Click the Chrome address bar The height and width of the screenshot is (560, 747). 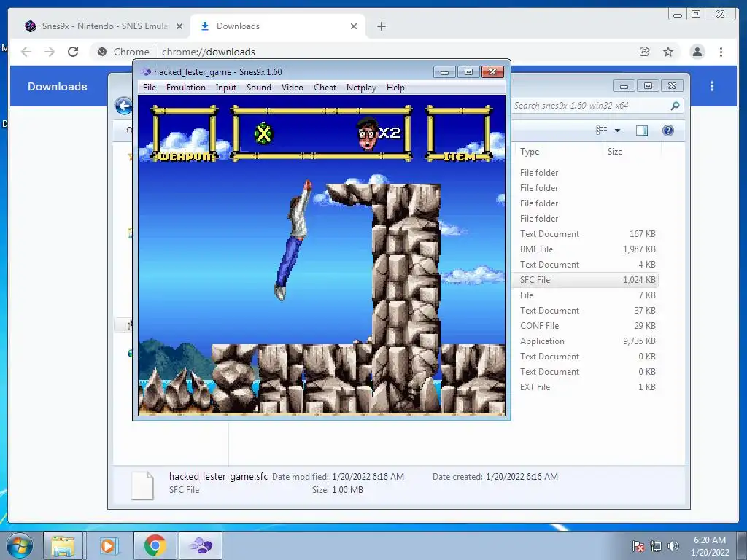click(362, 52)
